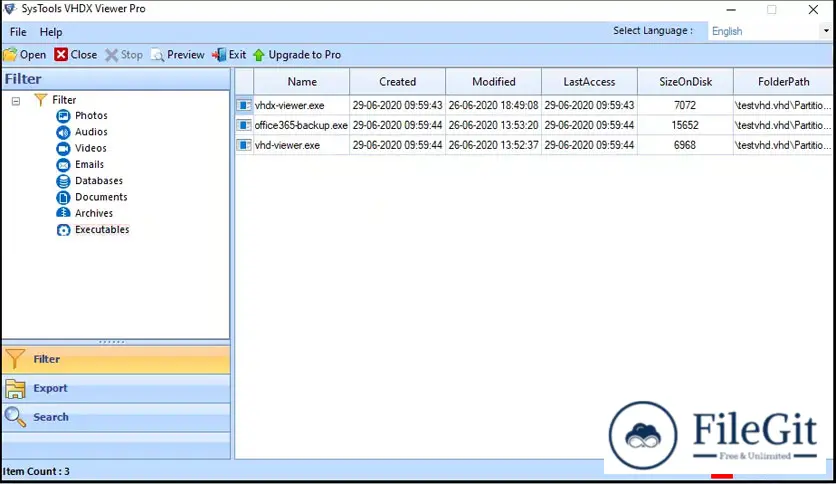Click the magnifier icon in Search pane button
The width and height of the screenshot is (836, 484).
click(15, 417)
